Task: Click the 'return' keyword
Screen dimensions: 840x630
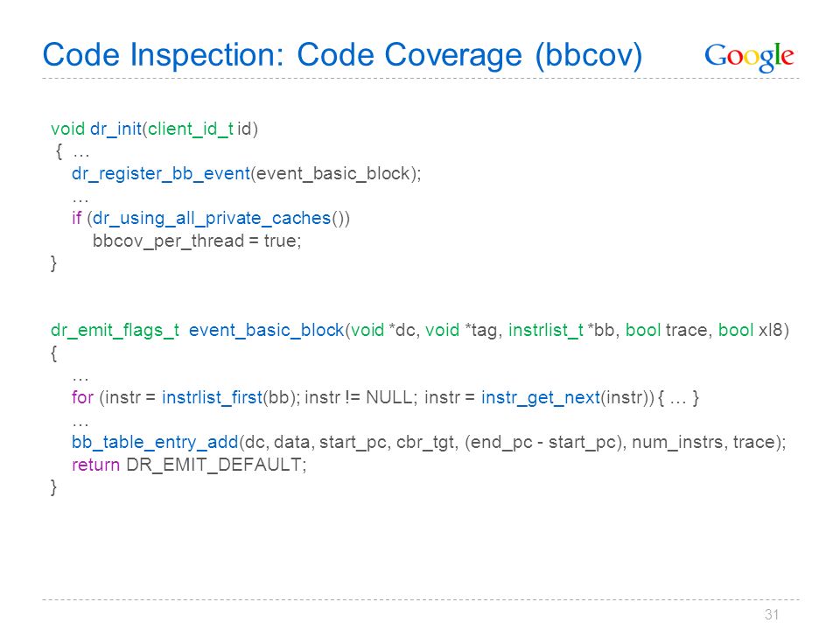Action: coord(96,465)
